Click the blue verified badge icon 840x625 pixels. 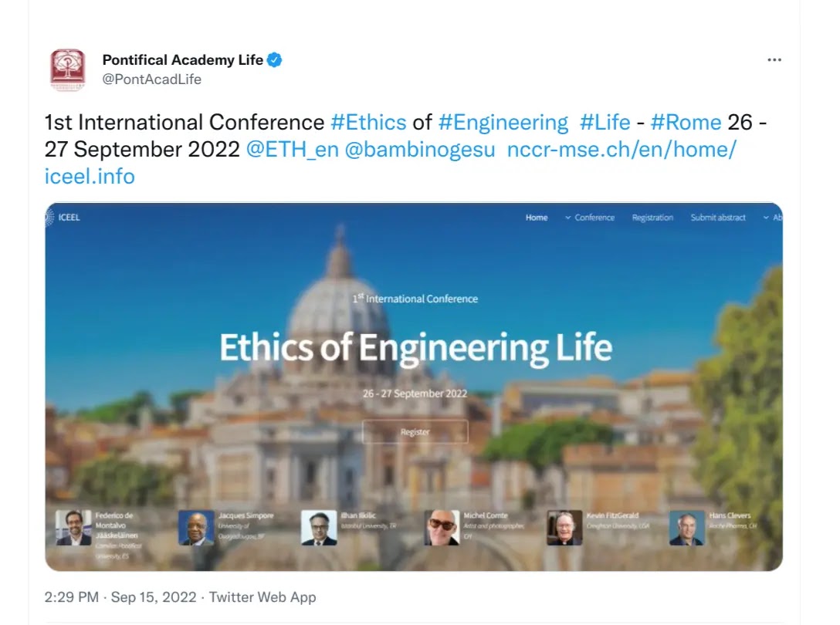pos(274,60)
